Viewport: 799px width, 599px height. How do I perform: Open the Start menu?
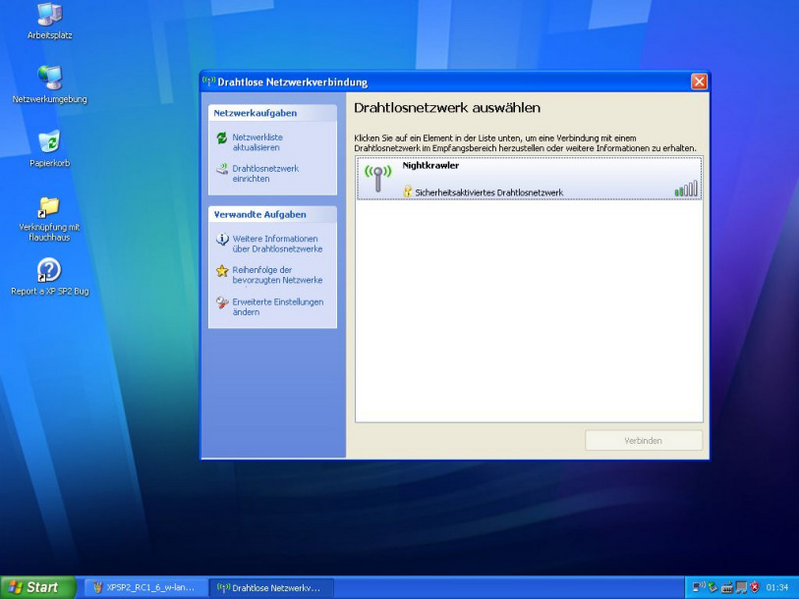38,587
